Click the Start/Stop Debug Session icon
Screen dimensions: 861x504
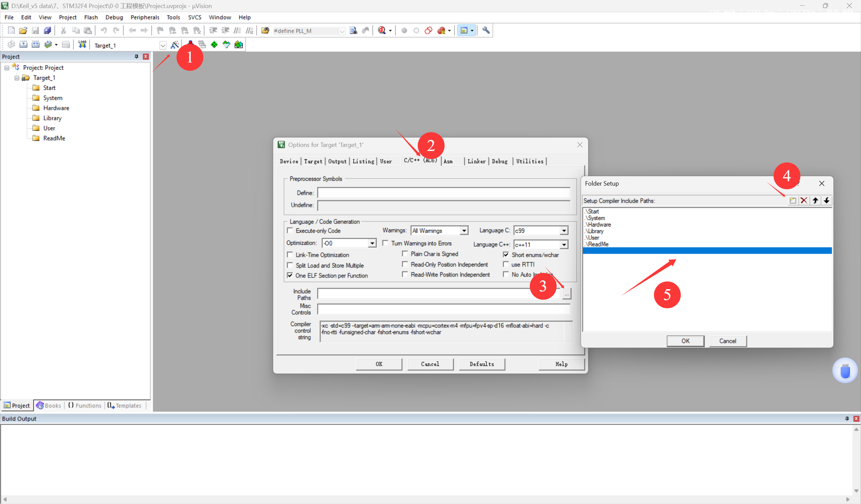pos(382,31)
